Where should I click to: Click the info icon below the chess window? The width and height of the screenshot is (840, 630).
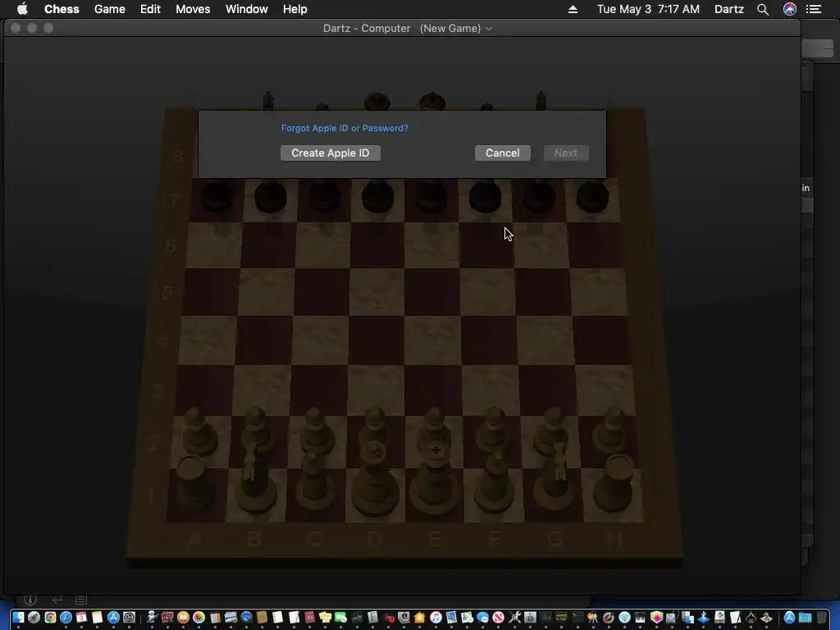tap(30, 600)
